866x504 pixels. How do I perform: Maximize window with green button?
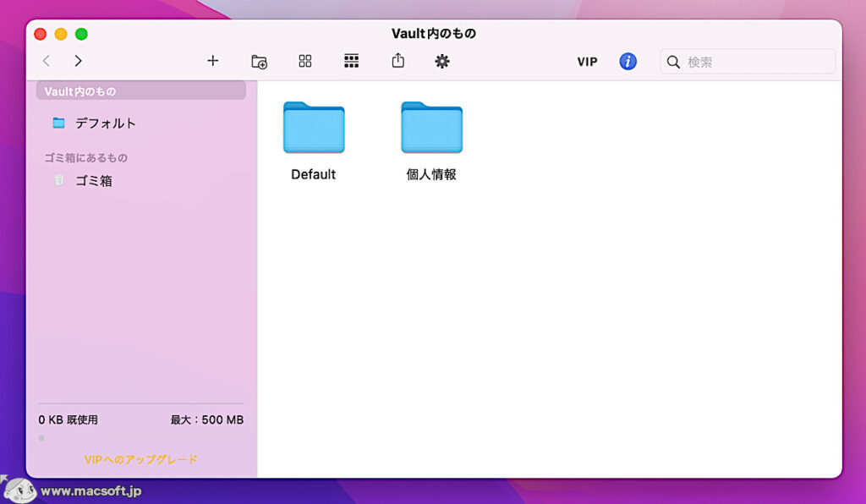pos(81,34)
